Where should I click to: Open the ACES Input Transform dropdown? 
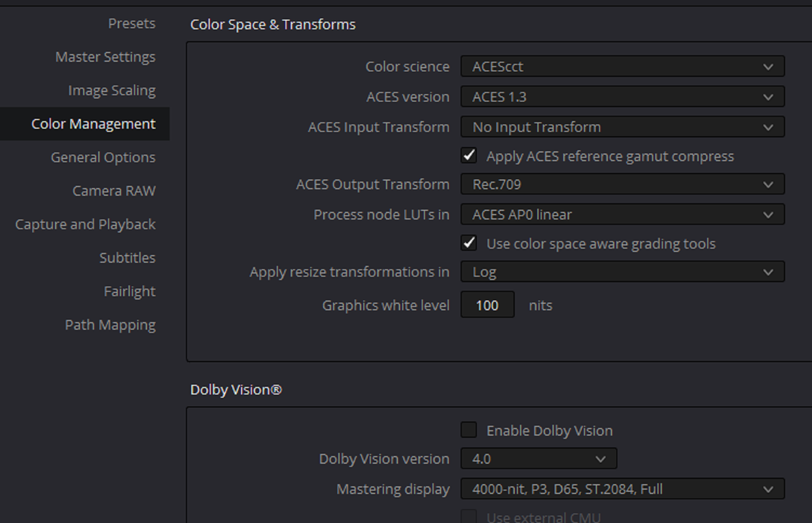pos(622,127)
